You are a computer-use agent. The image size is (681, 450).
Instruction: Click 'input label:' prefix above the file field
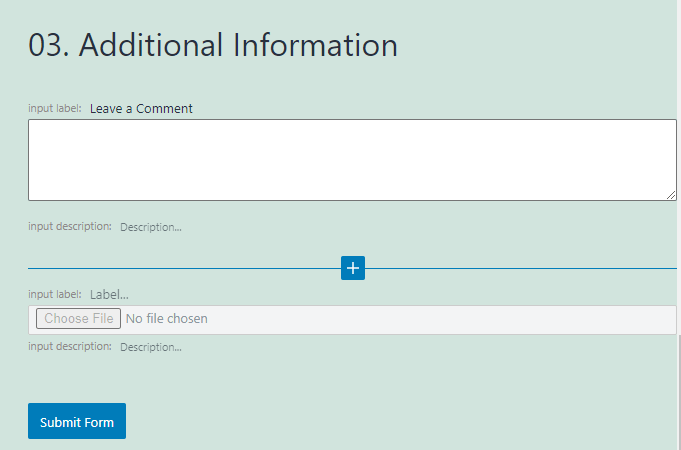pyautogui.click(x=55, y=294)
